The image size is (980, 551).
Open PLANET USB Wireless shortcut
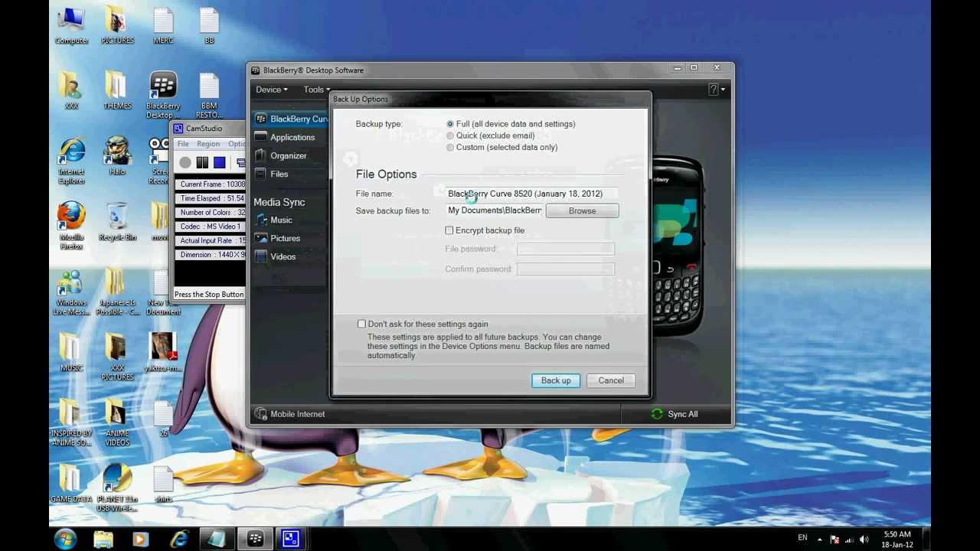[117, 488]
